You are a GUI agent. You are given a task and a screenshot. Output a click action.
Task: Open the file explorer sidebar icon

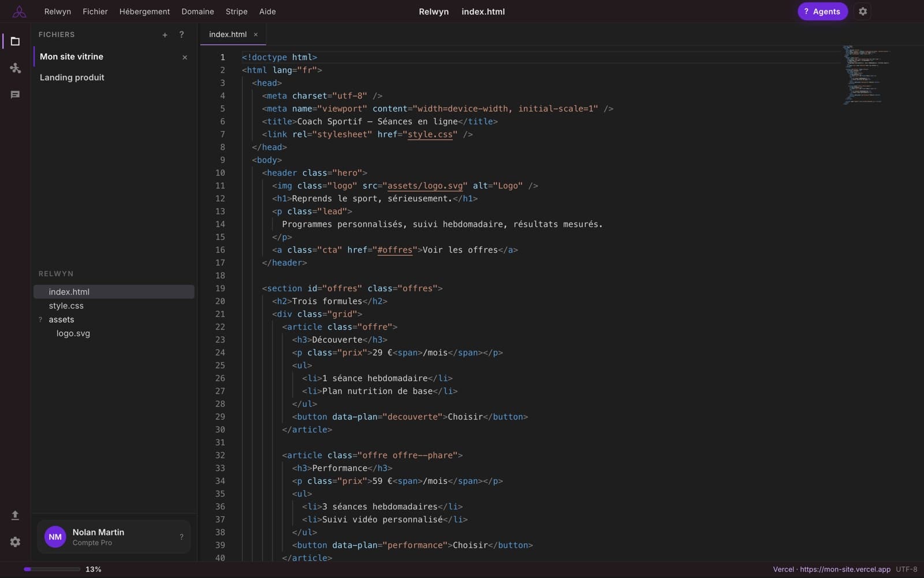click(x=15, y=41)
